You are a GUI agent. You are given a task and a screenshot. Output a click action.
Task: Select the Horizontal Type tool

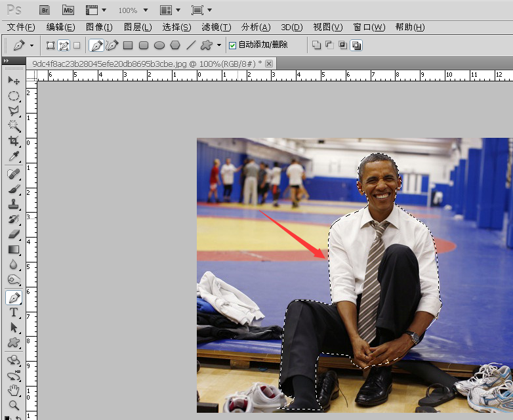click(x=13, y=312)
